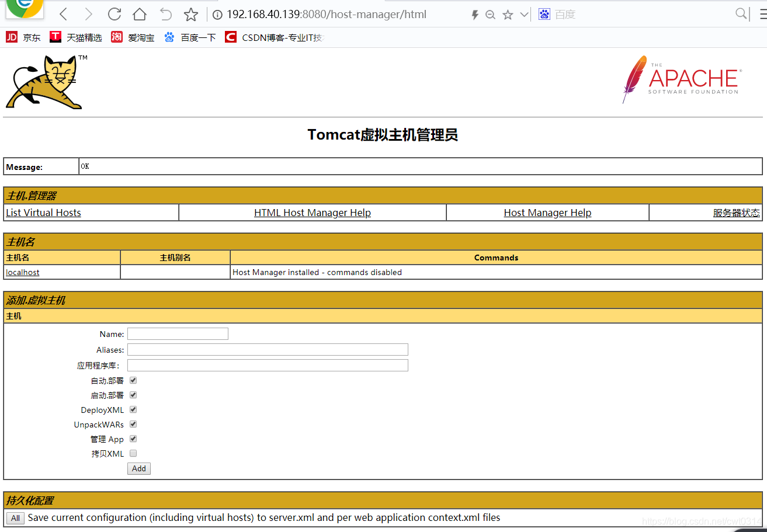
Task: Click the lightning speed mode icon
Action: coord(475,15)
